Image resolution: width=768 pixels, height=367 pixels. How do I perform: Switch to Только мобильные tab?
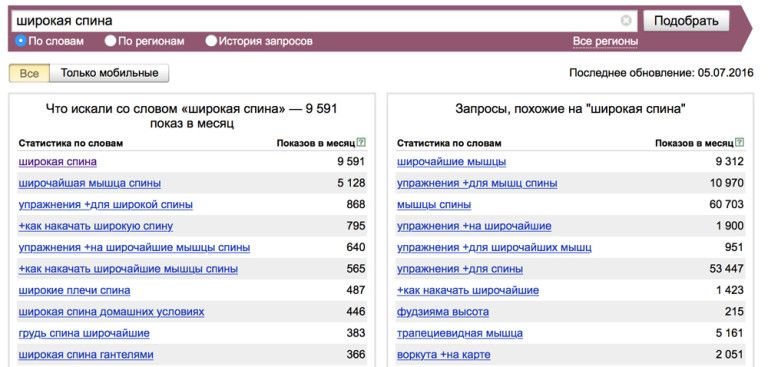pos(109,73)
